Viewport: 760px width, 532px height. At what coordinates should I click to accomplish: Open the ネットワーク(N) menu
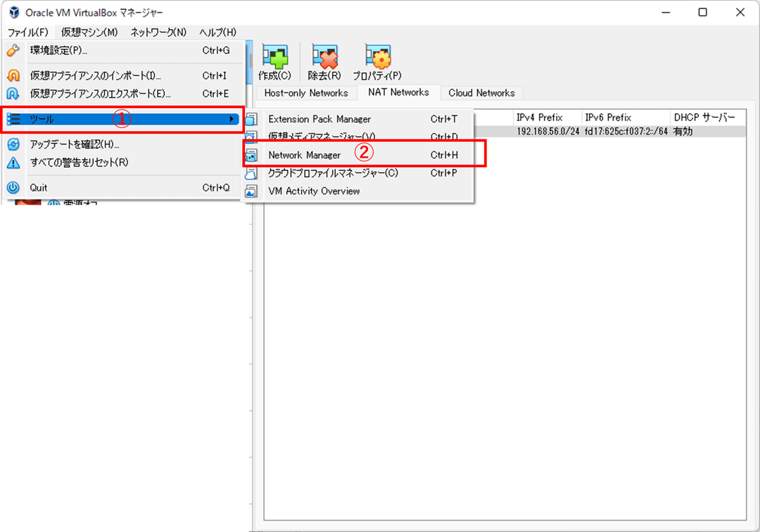158,32
